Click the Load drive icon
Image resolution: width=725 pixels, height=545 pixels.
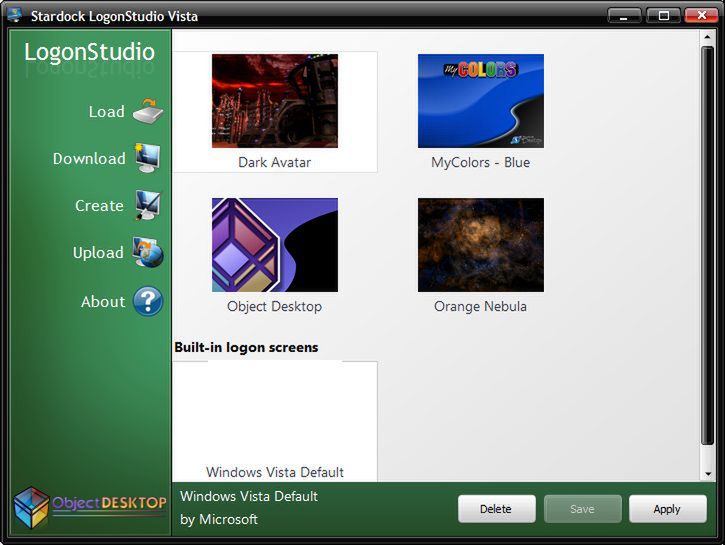click(x=148, y=111)
